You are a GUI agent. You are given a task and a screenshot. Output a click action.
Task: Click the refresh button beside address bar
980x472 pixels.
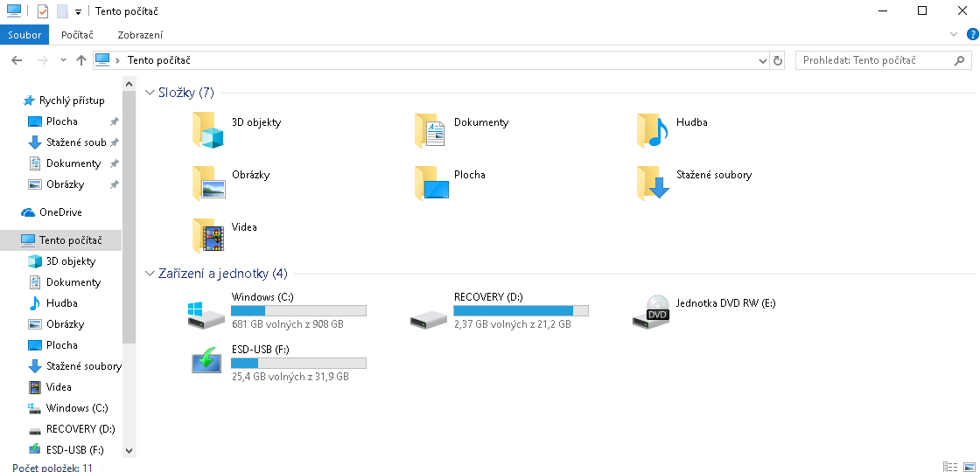pos(778,60)
